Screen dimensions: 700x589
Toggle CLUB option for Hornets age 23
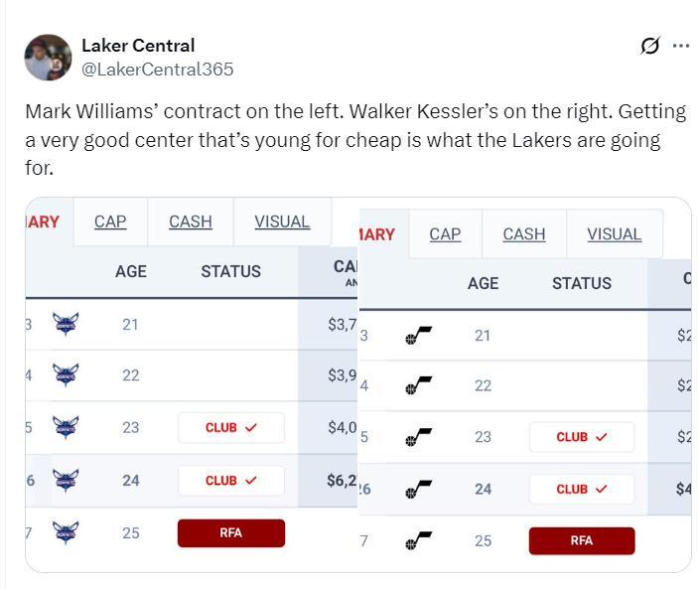(x=230, y=428)
